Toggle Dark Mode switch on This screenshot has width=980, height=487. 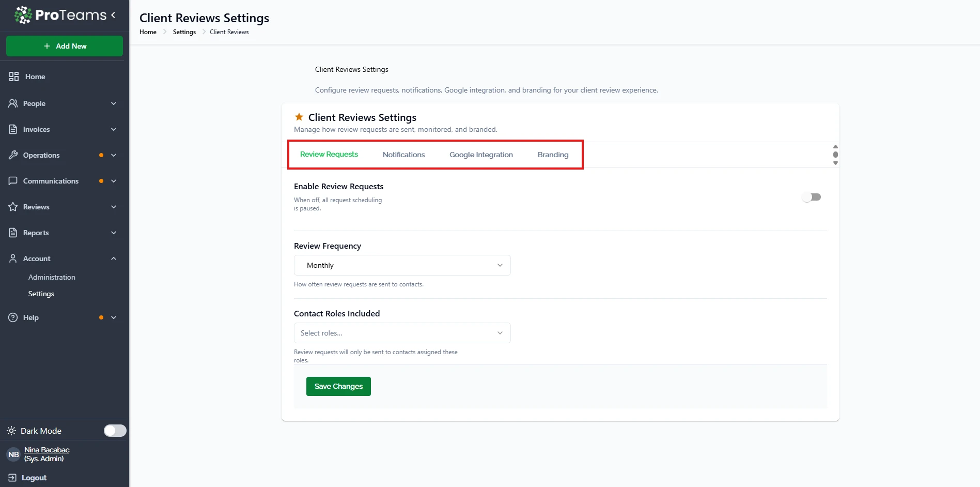point(115,431)
